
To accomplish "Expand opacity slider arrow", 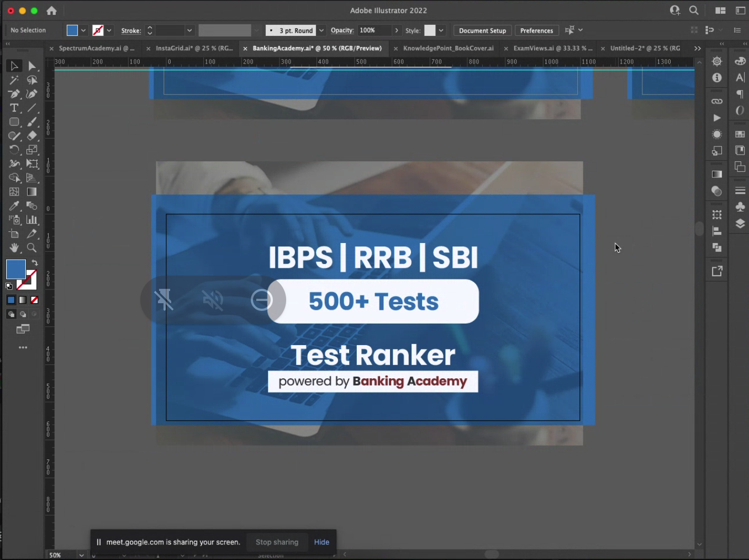I will pos(397,30).
